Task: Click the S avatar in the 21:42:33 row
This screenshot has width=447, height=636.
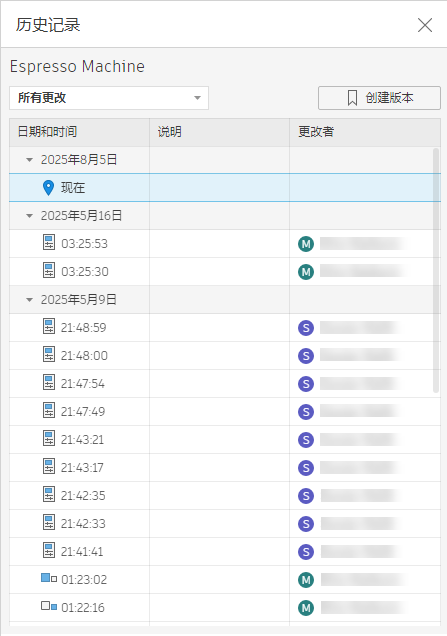Action: coord(306,524)
